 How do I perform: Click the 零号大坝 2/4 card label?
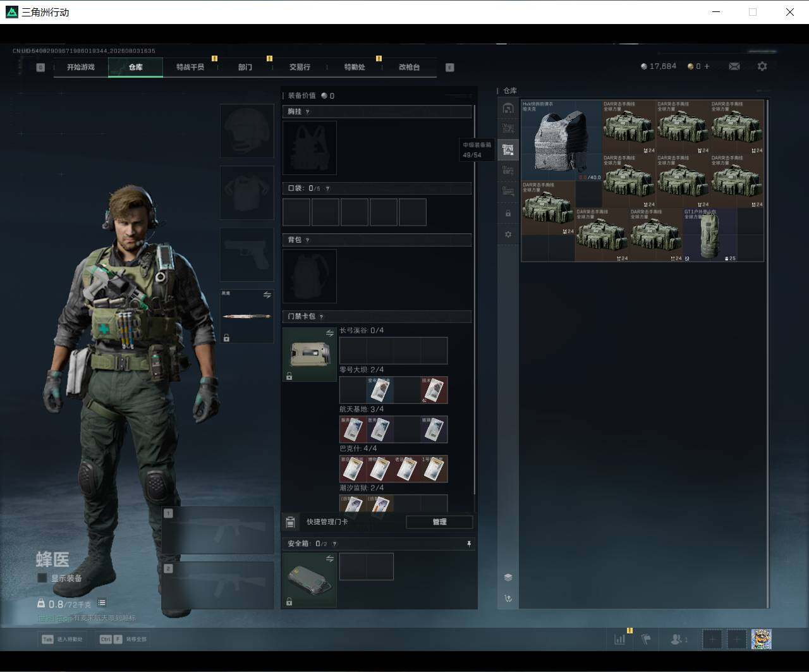point(362,370)
